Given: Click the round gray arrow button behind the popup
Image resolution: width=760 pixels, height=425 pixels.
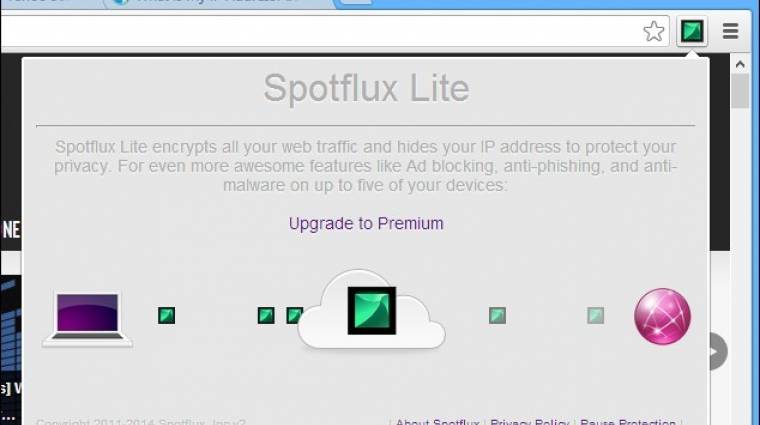Looking at the screenshot, I should click(719, 351).
